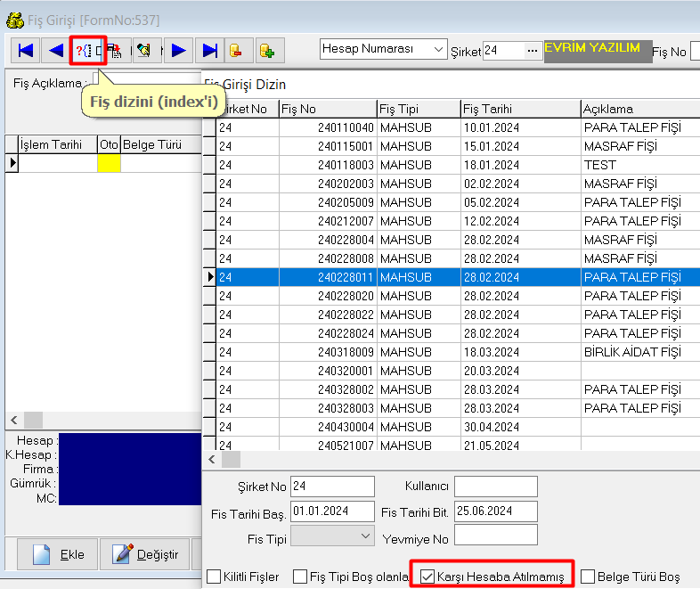Click the İşlem Tarihi column header
The height and width of the screenshot is (589, 700).
point(58,144)
